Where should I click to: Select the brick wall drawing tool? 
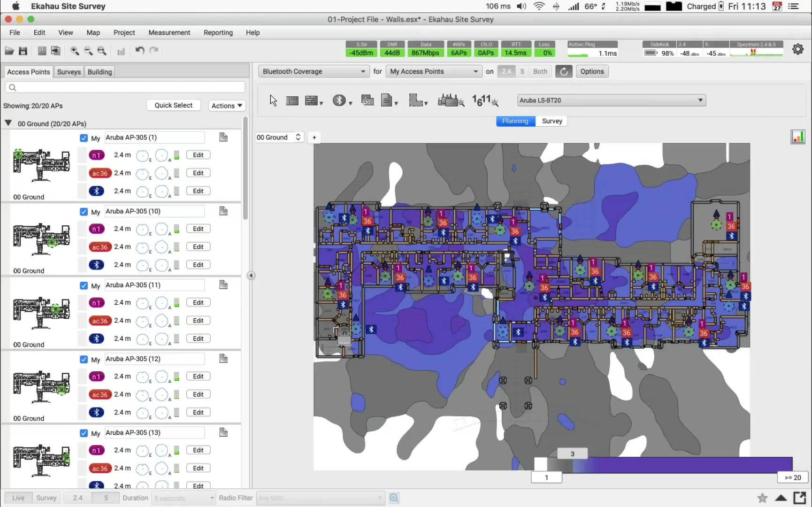[x=311, y=100]
